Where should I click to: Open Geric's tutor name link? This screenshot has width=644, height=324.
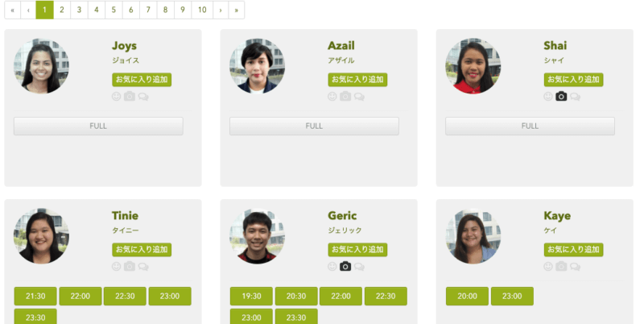(342, 215)
